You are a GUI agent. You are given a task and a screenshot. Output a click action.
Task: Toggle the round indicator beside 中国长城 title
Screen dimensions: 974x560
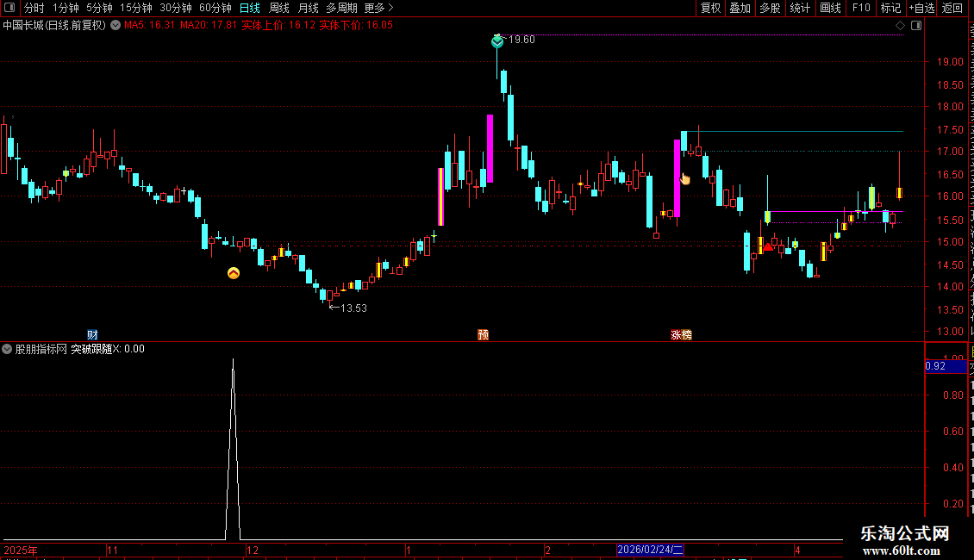tap(116, 26)
